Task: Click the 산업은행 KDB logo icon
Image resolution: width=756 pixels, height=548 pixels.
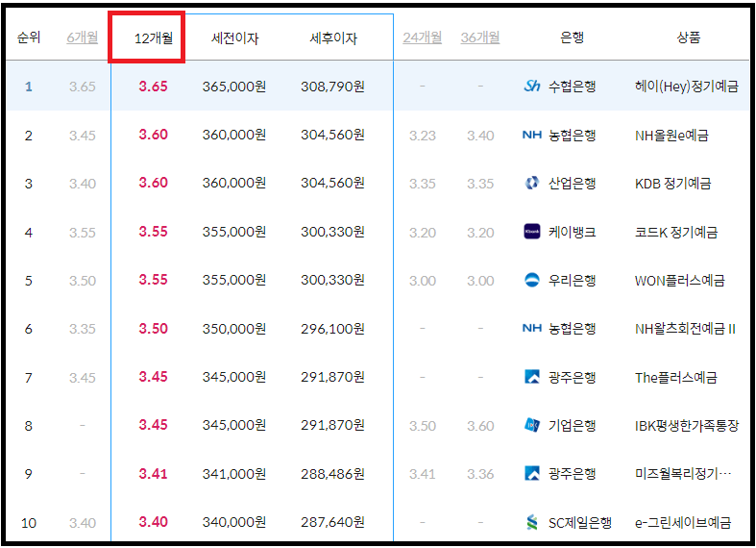Action: [x=532, y=183]
